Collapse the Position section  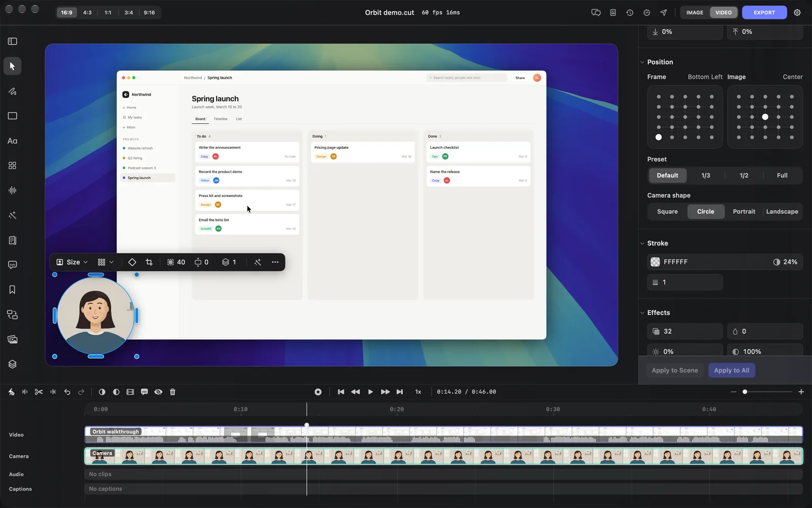642,62
